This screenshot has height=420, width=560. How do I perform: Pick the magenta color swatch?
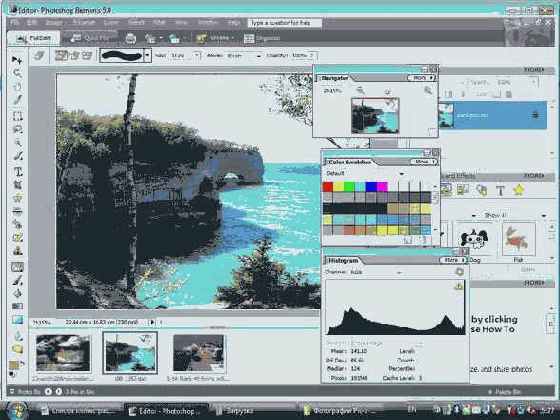[382, 187]
